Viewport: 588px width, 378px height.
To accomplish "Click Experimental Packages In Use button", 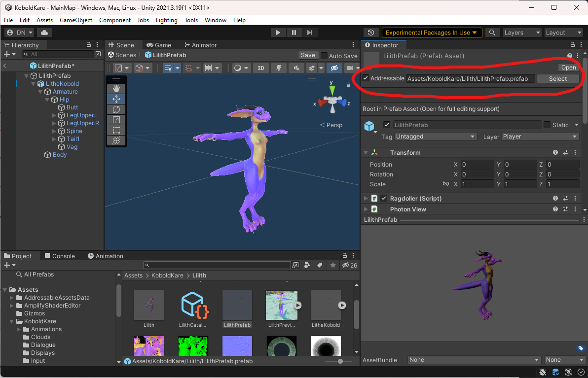I will 431,33.
